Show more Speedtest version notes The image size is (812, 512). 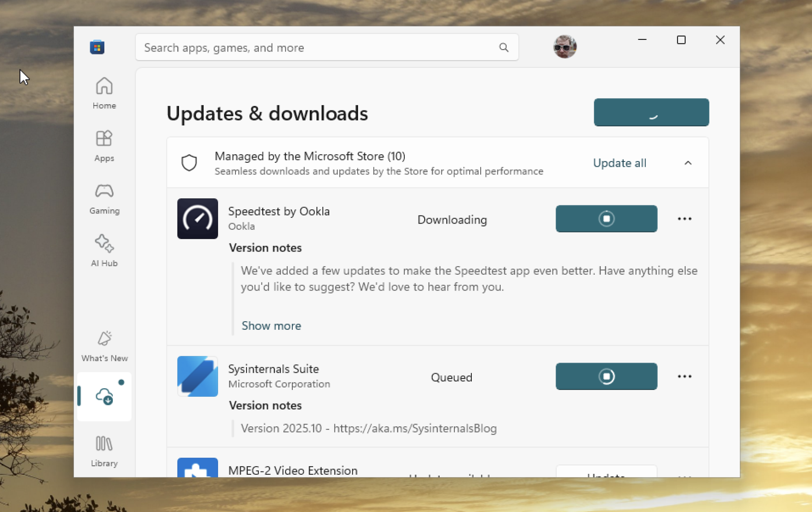pyautogui.click(x=271, y=326)
